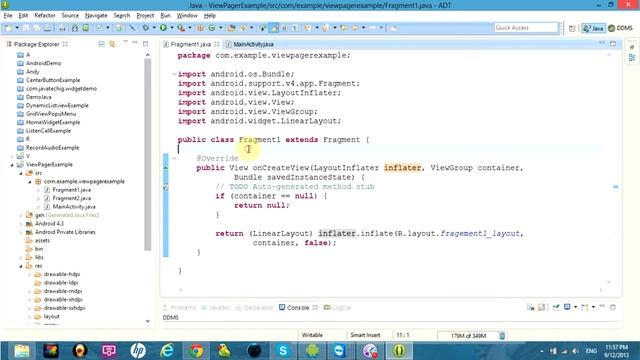
Task: Select the Java perspective button
Action: (593, 28)
